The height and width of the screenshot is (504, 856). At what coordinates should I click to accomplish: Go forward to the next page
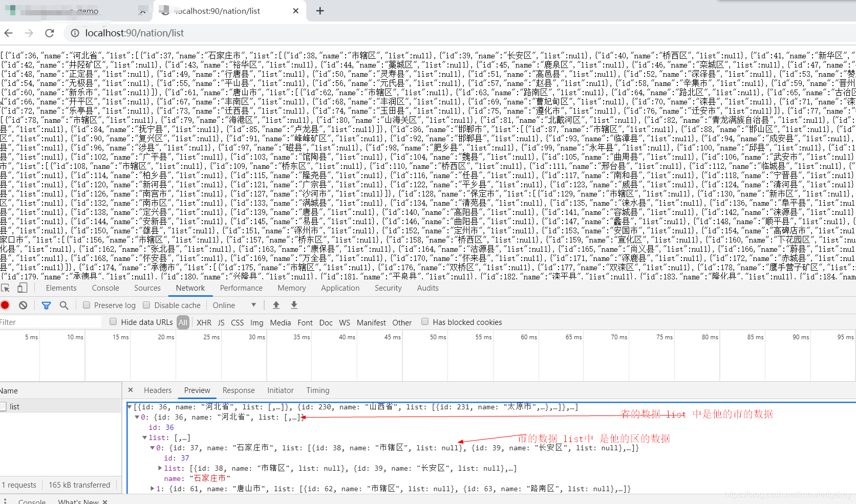point(29,33)
